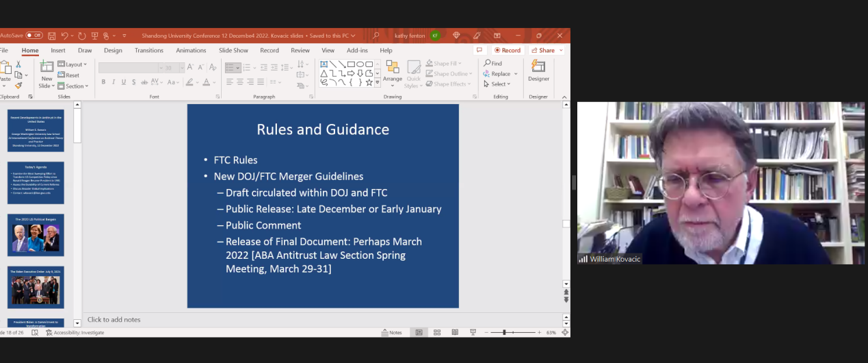Image resolution: width=868 pixels, height=363 pixels.
Task: Open the Designer pane
Action: (538, 71)
